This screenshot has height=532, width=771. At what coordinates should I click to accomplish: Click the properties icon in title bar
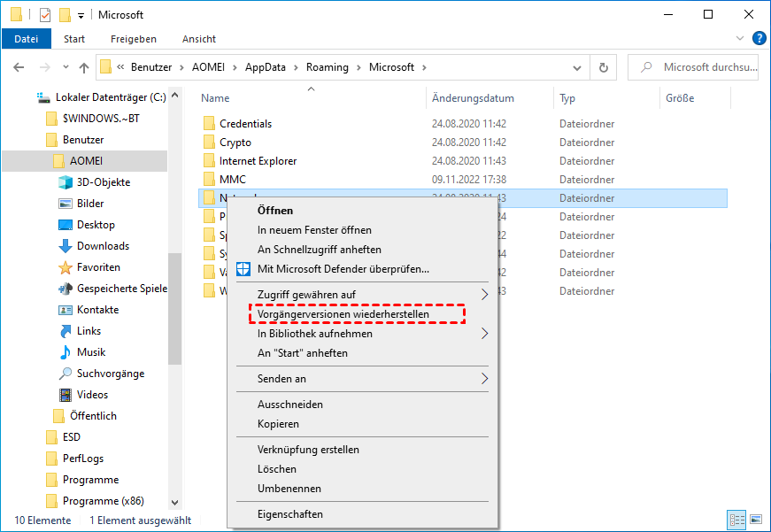click(46, 15)
